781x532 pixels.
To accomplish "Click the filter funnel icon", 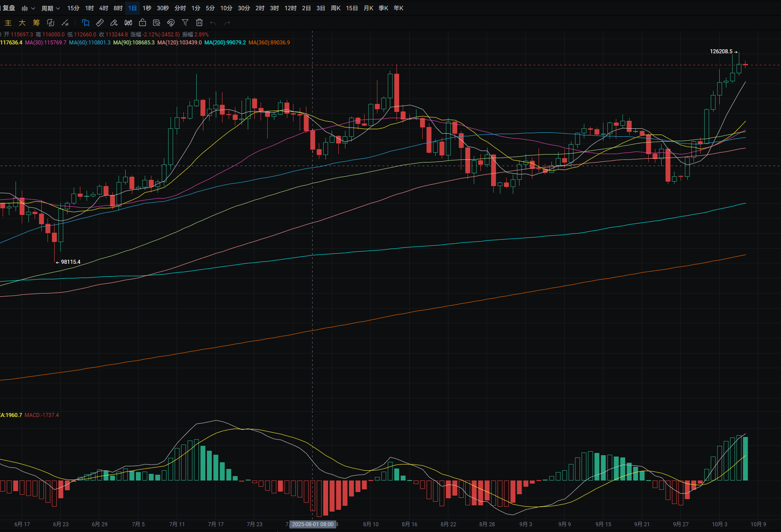I will 185,23.
